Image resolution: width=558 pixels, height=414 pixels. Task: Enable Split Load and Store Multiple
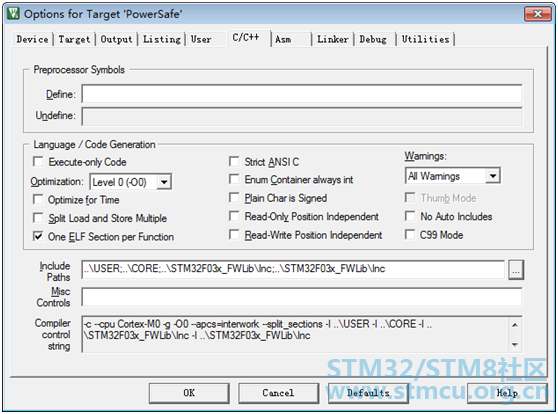click(38, 218)
